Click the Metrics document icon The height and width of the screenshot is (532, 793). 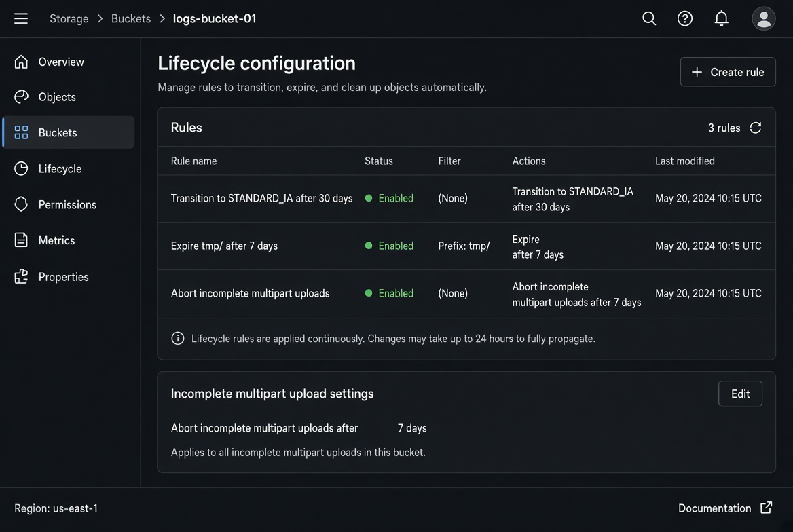coord(21,240)
